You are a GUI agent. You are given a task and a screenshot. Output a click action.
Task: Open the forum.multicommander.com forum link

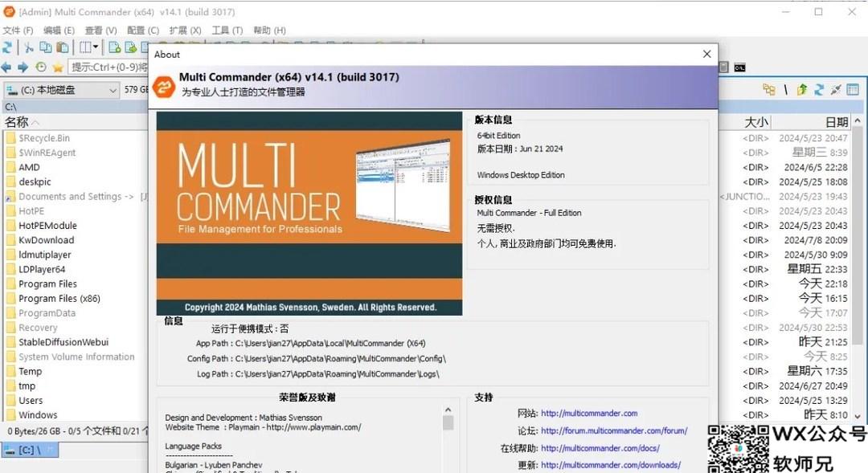614,430
